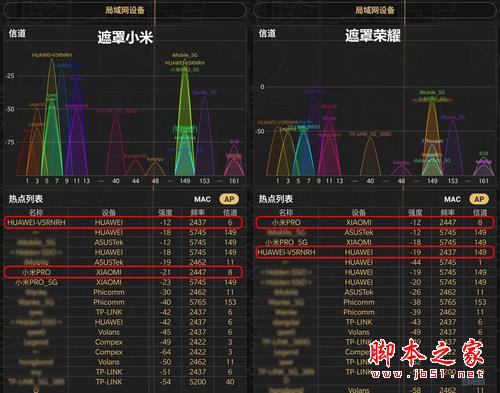This screenshot has width=500, height=393.
Task: Click channel 149 tick on left graph axis
Action: 185,181
